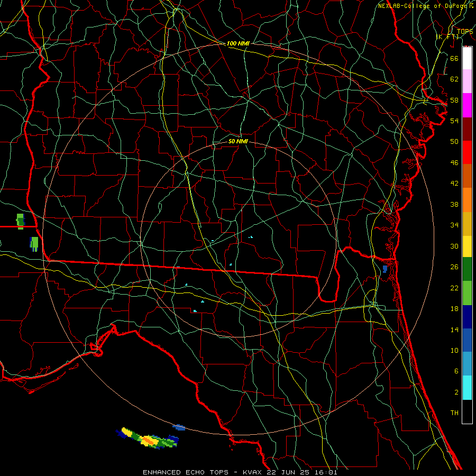Click the '34' legend value
The width and height of the screenshot is (476, 476).
pyautogui.click(x=454, y=225)
